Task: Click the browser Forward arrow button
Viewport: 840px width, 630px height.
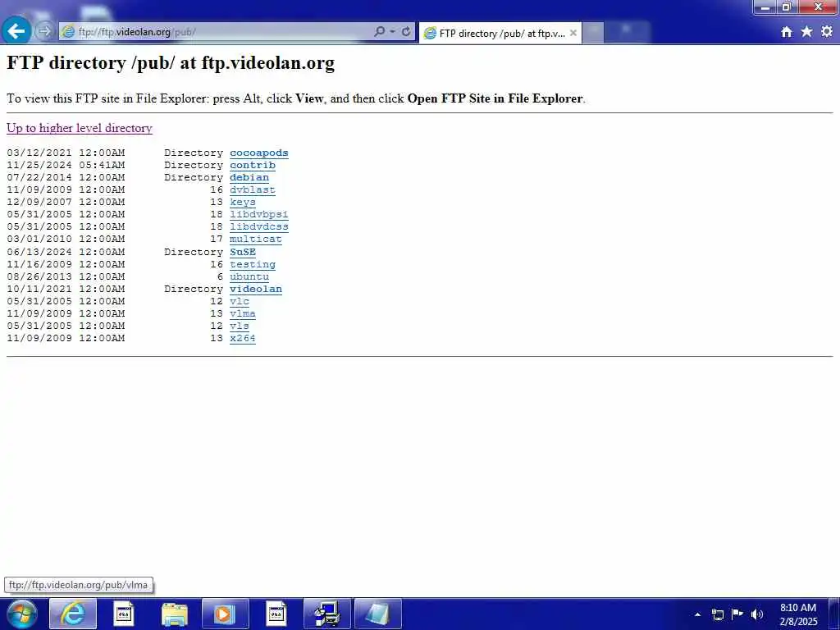Action: (44, 32)
